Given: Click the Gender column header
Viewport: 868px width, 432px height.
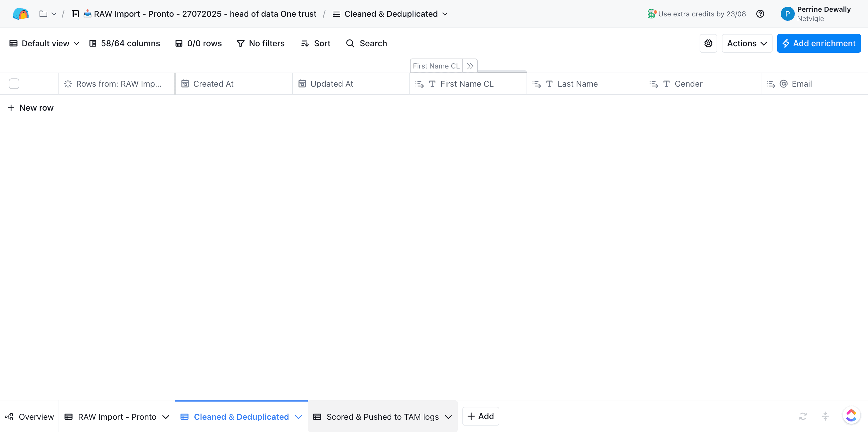Looking at the screenshot, I should coord(703,84).
